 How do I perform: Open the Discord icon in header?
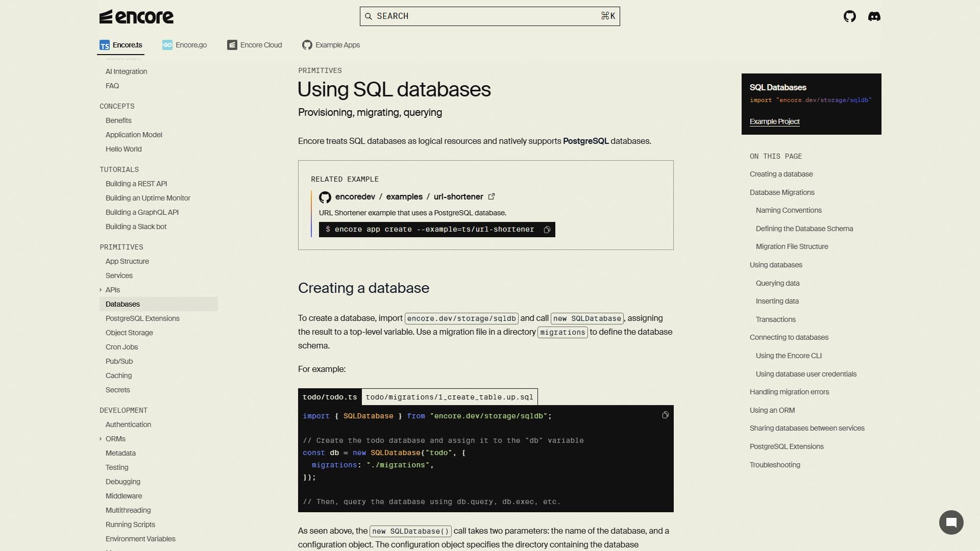tap(874, 16)
